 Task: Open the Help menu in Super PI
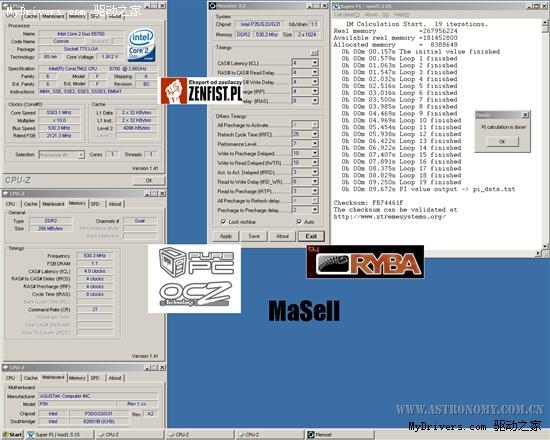[401, 14]
